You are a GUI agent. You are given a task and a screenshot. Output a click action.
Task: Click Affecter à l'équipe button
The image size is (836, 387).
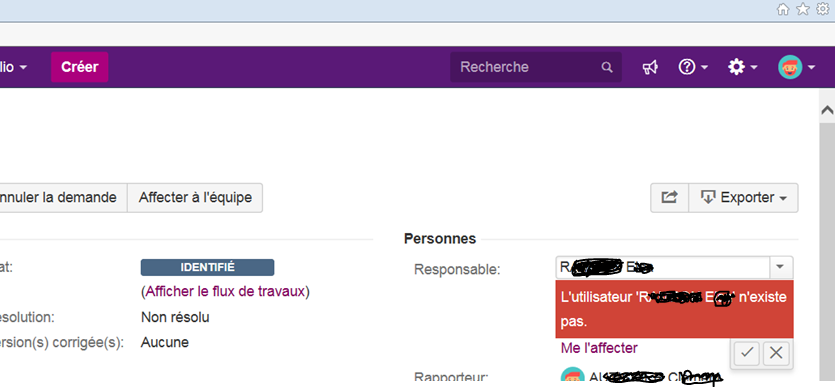click(195, 198)
